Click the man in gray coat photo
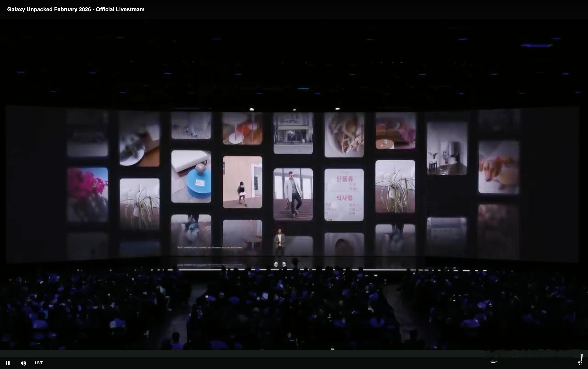 (x=293, y=194)
